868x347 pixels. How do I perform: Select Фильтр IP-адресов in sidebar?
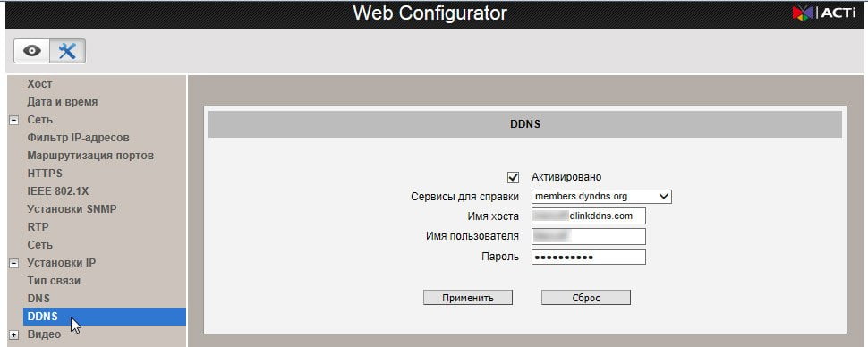coord(78,137)
